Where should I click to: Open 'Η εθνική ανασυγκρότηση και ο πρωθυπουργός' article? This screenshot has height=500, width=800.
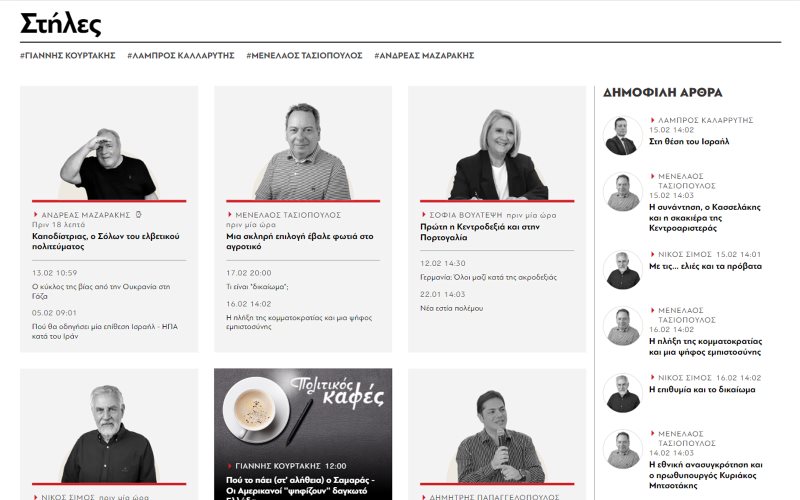click(x=706, y=475)
